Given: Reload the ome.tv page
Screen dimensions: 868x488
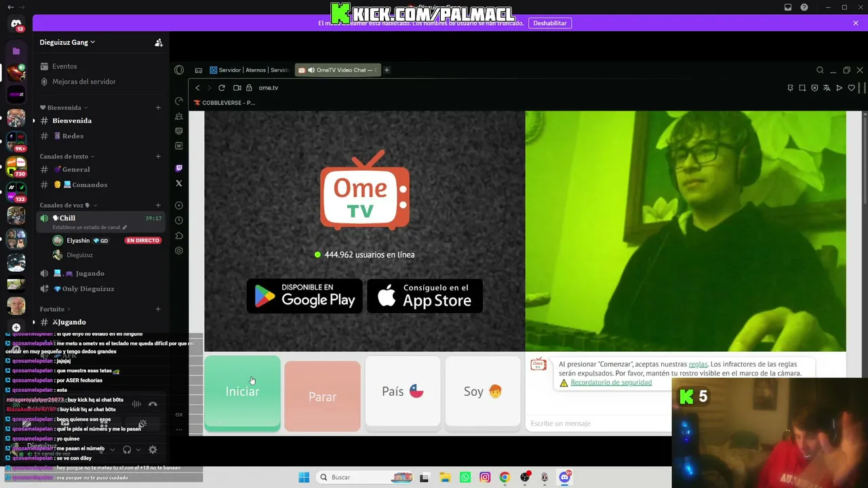Looking at the screenshot, I should 222,88.
